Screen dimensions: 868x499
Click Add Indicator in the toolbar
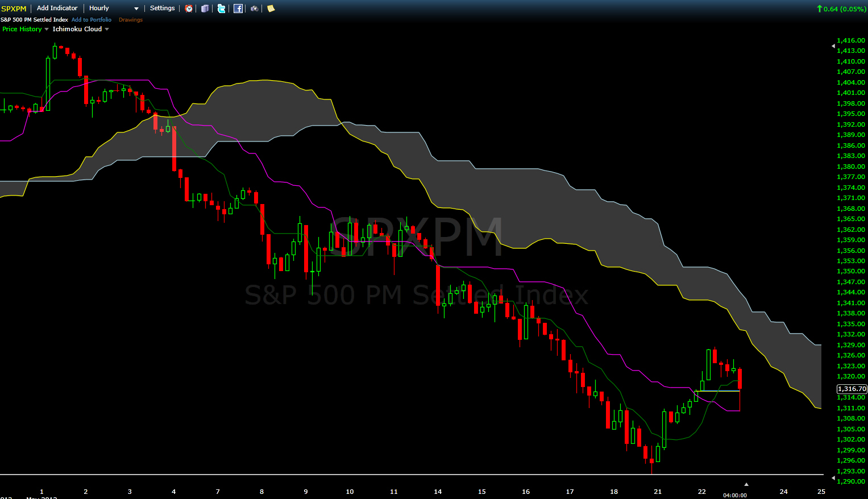coord(57,8)
